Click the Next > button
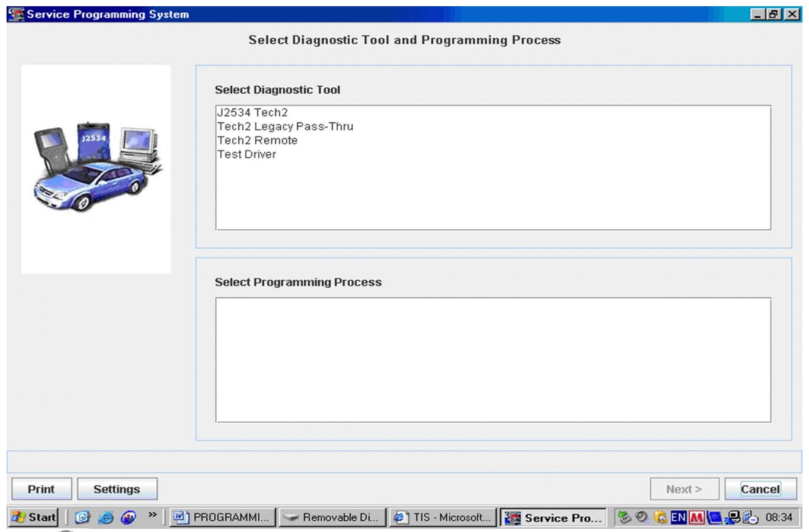Image resolution: width=809 pixels, height=532 pixels. point(684,489)
